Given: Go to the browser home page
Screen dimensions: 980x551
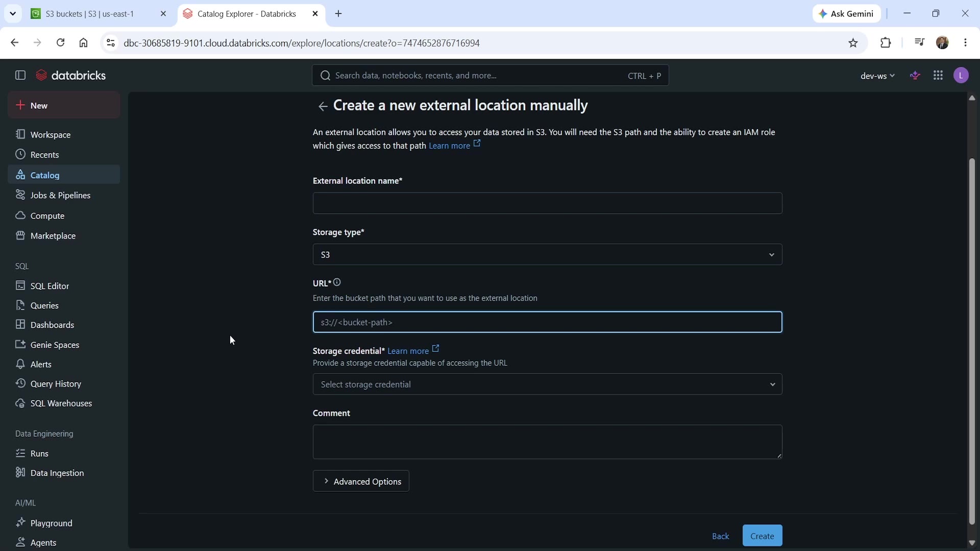Looking at the screenshot, I should 83,43.
